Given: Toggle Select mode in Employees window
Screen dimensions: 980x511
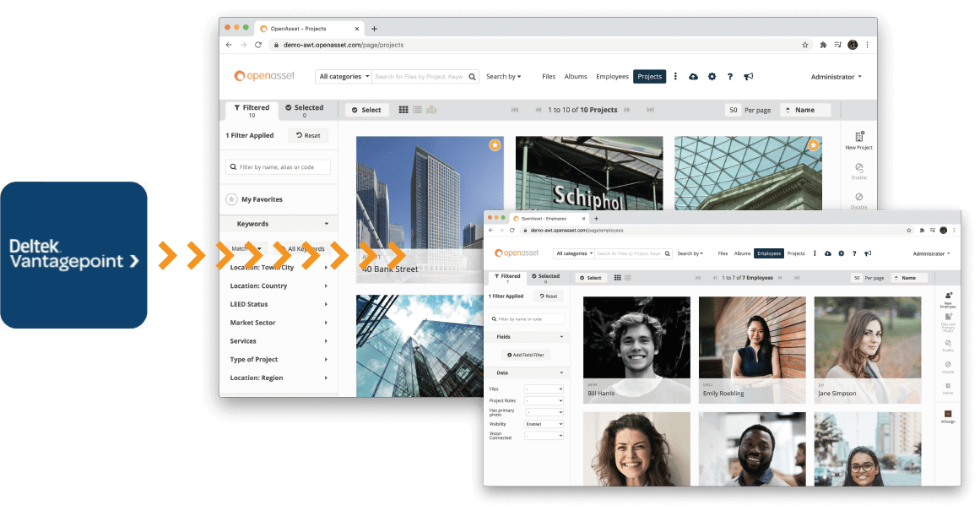Looking at the screenshot, I should [x=591, y=278].
